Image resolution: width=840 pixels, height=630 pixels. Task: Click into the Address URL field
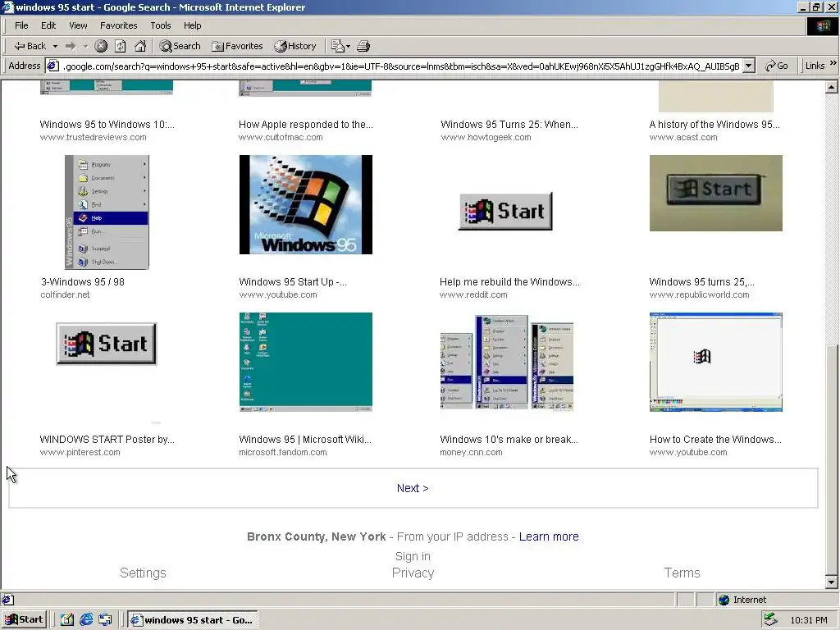[x=400, y=66]
